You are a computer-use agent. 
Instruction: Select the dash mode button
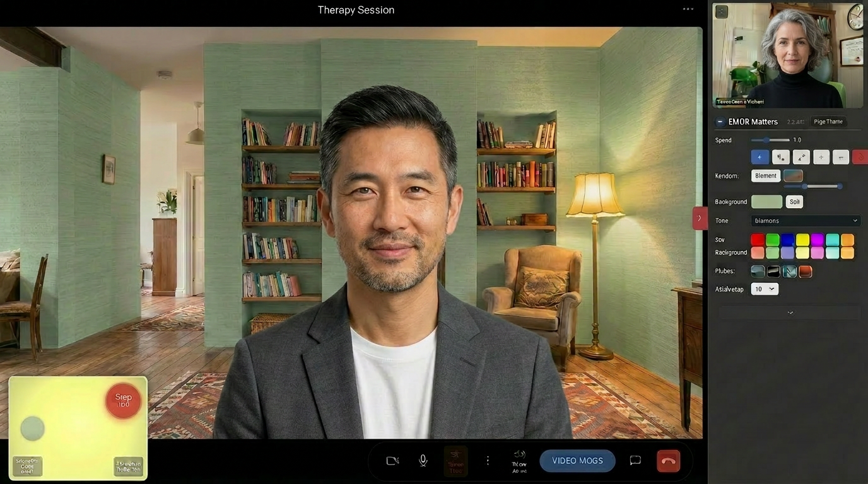pyautogui.click(x=840, y=157)
